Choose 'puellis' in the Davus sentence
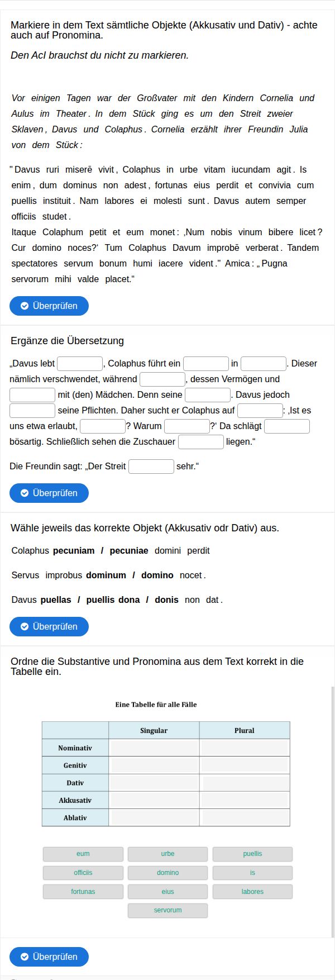This screenshot has width=335, height=980. coord(99,600)
